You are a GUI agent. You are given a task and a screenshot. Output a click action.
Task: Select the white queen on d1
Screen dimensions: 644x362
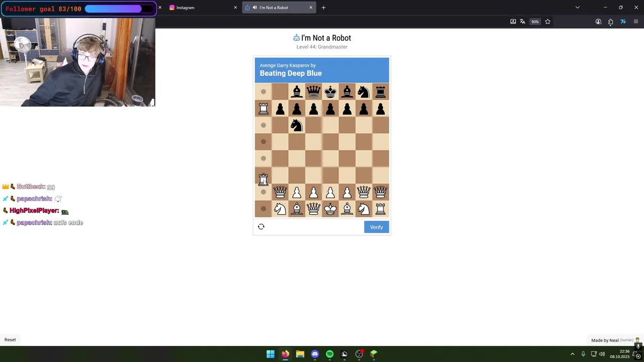313,209
